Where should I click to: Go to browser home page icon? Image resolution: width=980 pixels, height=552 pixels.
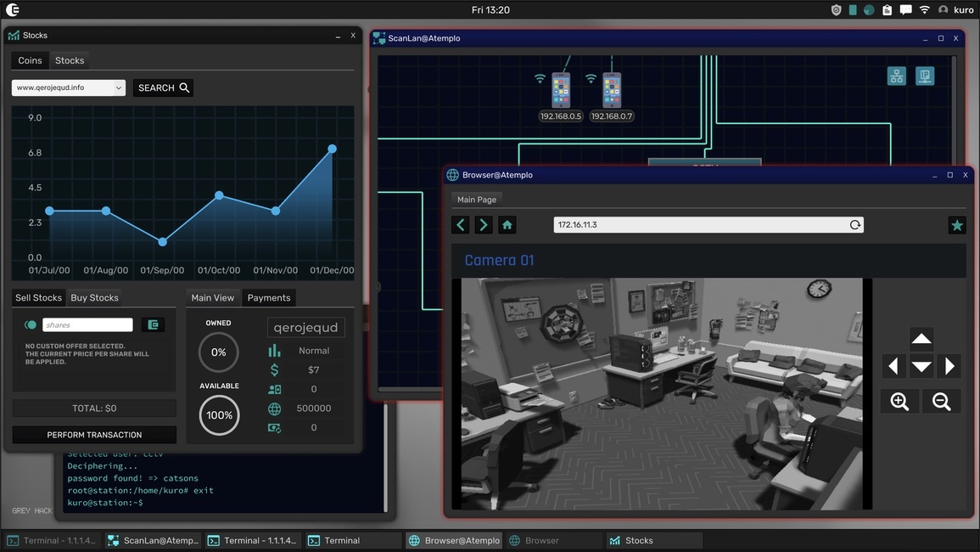tap(507, 225)
